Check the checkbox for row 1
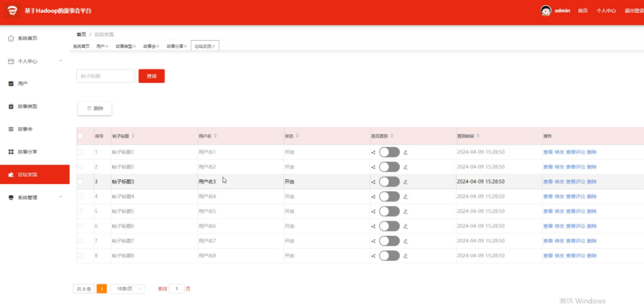This screenshot has height=304, width=644. click(80, 152)
